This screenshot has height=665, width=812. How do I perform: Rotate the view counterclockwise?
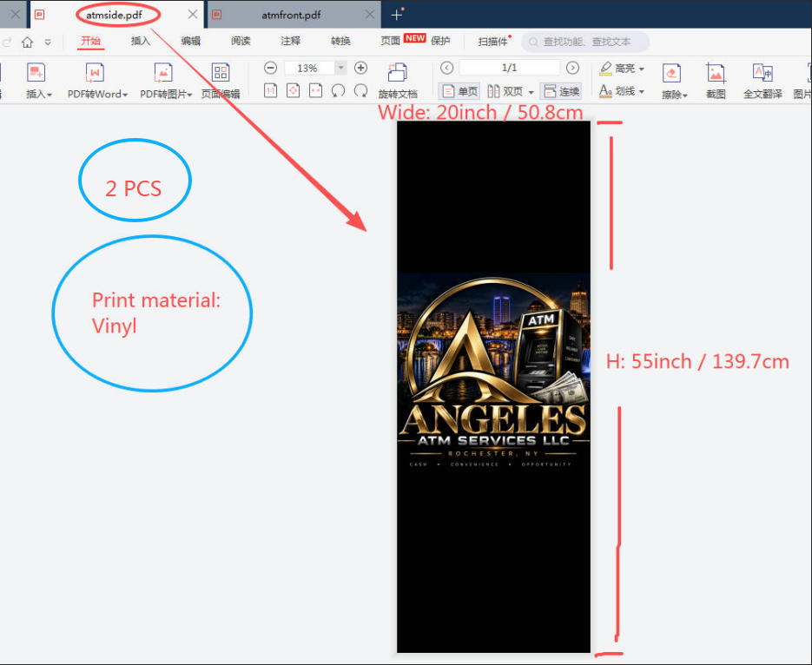338,91
